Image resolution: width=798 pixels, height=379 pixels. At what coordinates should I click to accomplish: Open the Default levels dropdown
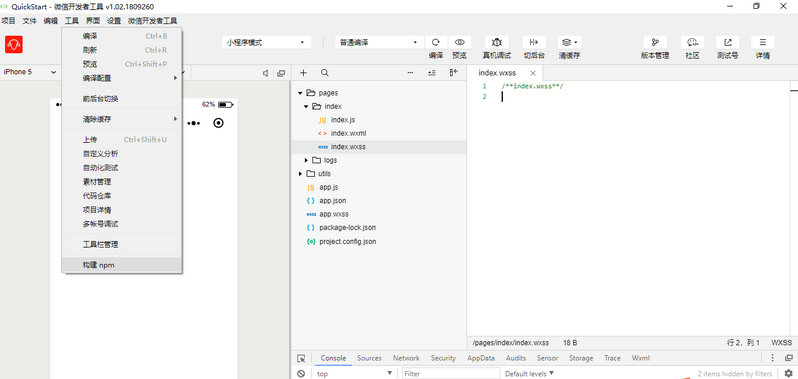(529, 373)
